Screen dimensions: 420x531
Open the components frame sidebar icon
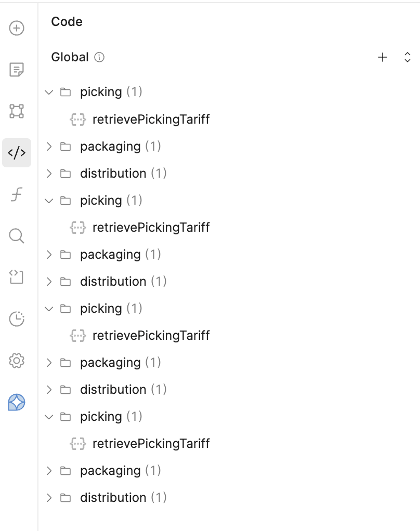17,111
